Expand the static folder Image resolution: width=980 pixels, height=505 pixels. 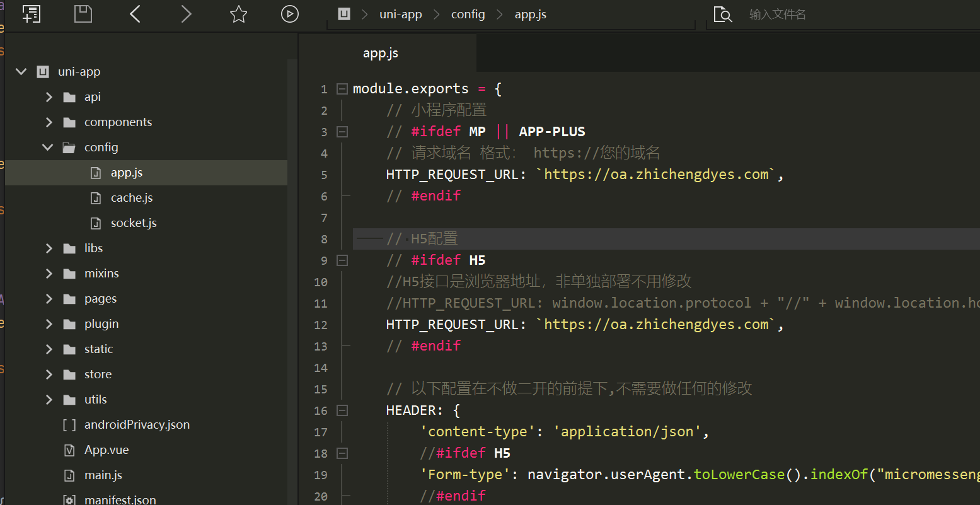click(x=49, y=349)
